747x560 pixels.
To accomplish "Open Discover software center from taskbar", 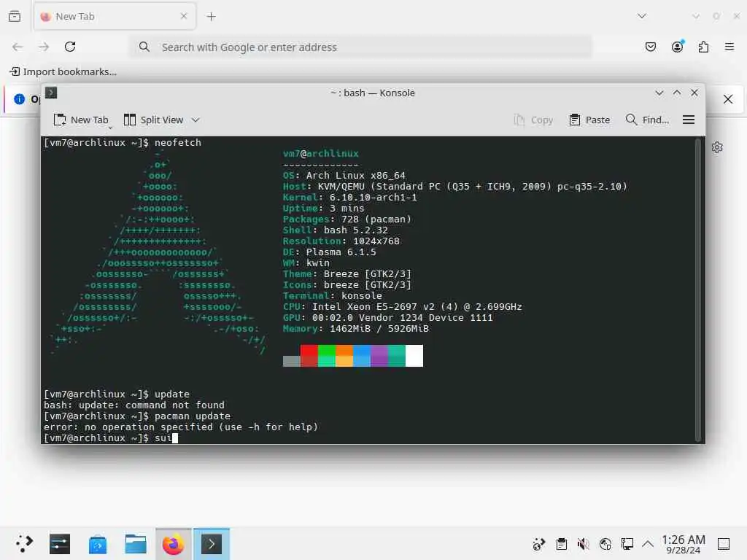I will (x=98, y=544).
